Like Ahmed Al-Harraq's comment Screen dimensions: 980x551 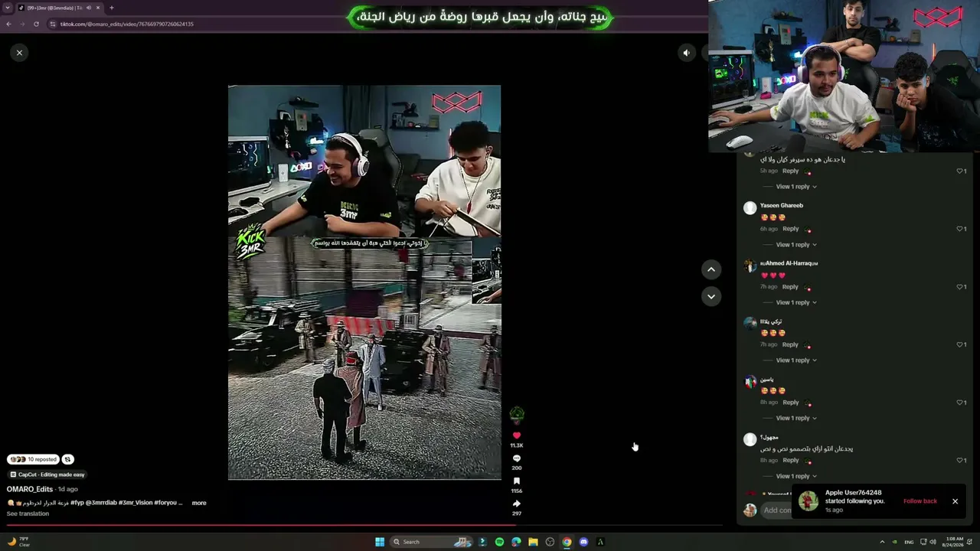point(960,287)
